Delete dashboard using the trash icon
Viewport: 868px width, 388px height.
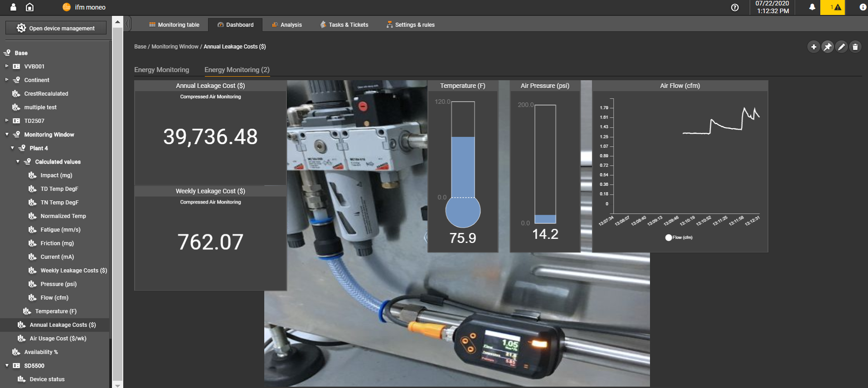pos(855,47)
